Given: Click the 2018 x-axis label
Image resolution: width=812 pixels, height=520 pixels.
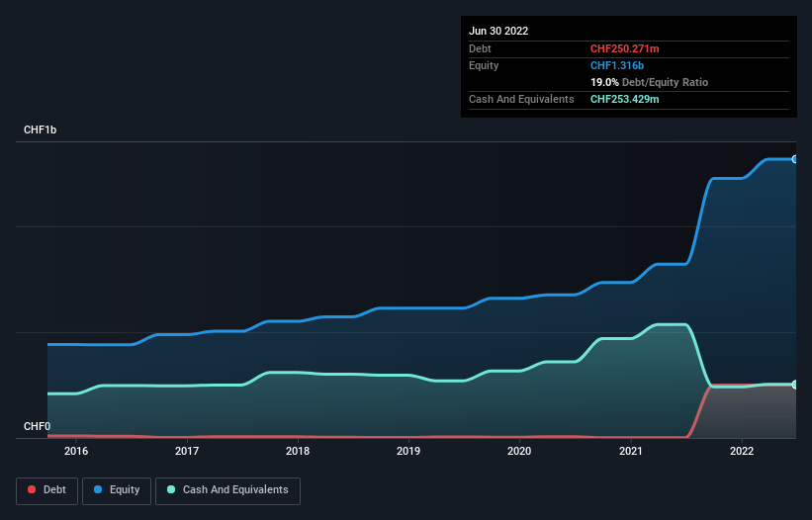Looking at the screenshot, I should pyautogui.click(x=298, y=451).
